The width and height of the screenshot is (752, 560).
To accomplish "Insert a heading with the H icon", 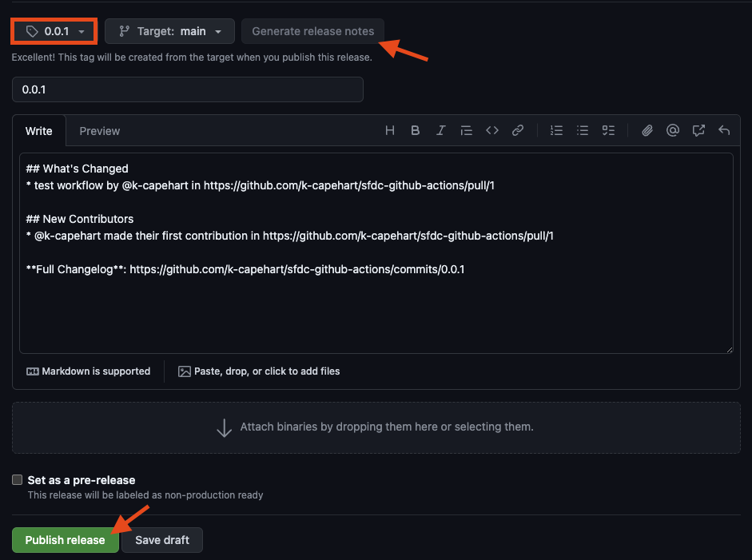I will pyautogui.click(x=390, y=130).
